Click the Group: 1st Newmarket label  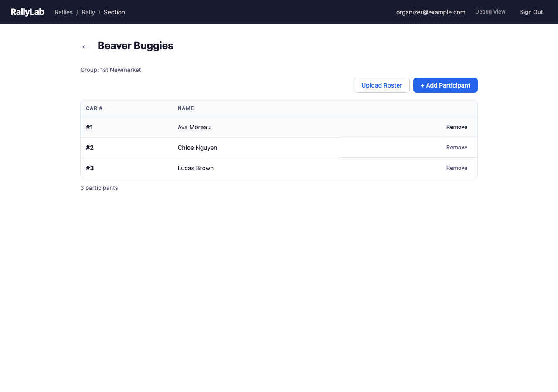click(x=110, y=70)
